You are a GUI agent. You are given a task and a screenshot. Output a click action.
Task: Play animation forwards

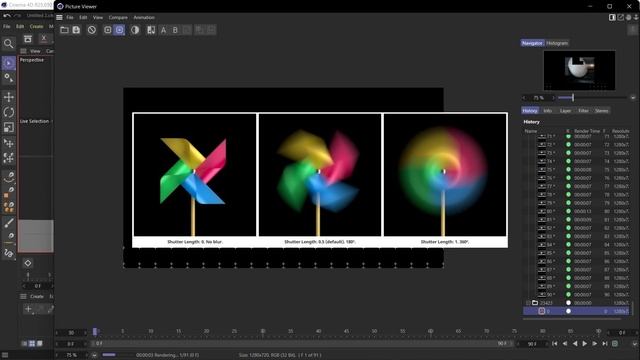584,344
